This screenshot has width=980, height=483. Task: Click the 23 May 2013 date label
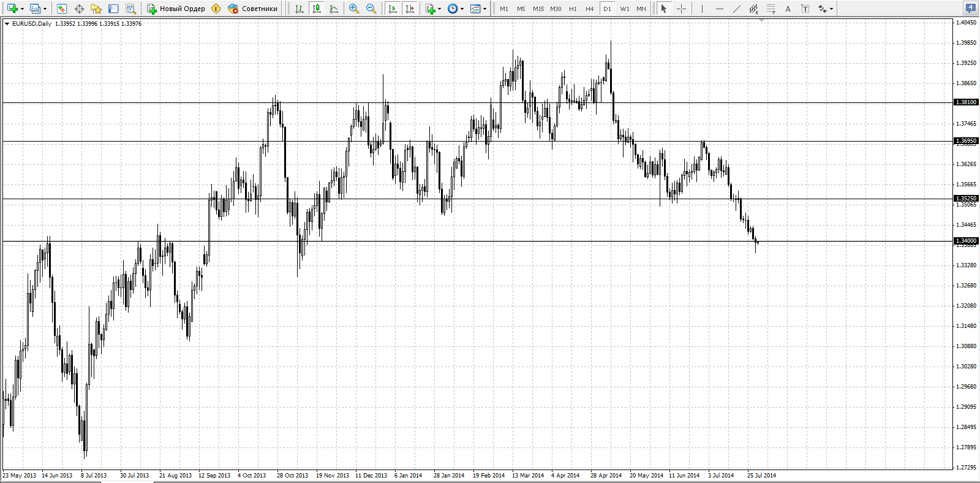tap(19, 476)
